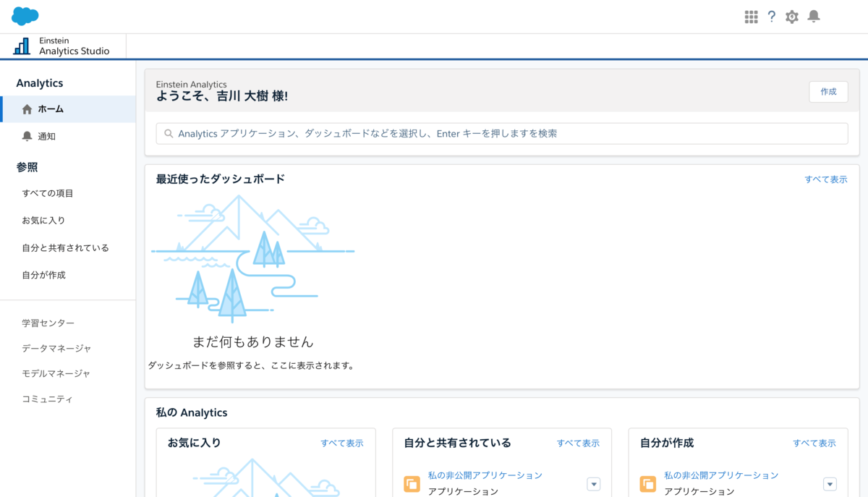Open setup using the gear icon
This screenshot has width=868, height=497.
point(791,16)
